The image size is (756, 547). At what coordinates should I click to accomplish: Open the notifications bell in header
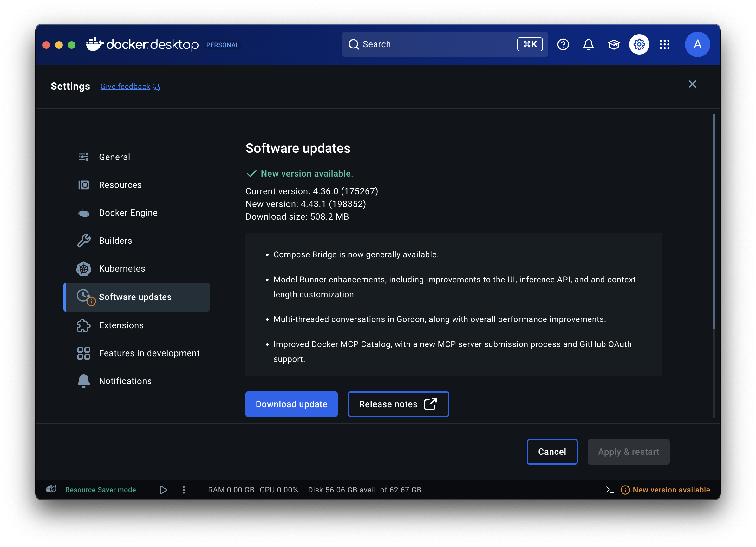click(x=588, y=44)
